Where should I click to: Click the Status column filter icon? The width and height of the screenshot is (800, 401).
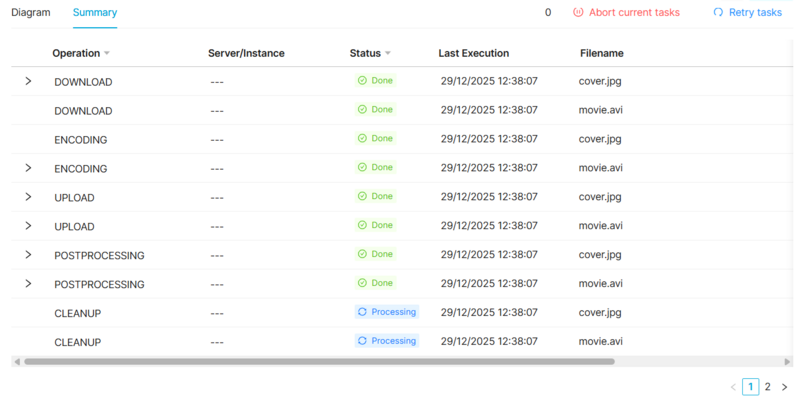tap(387, 54)
